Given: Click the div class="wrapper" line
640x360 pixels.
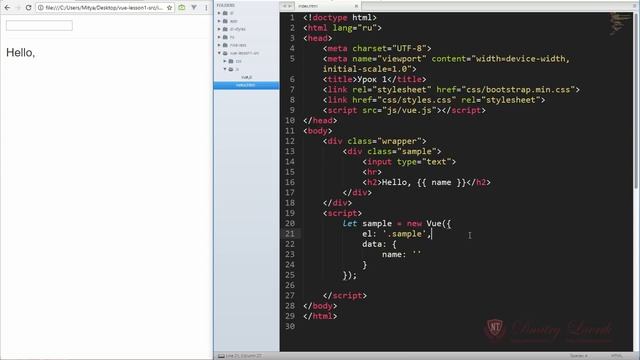Looking at the screenshot, I should 374,141.
